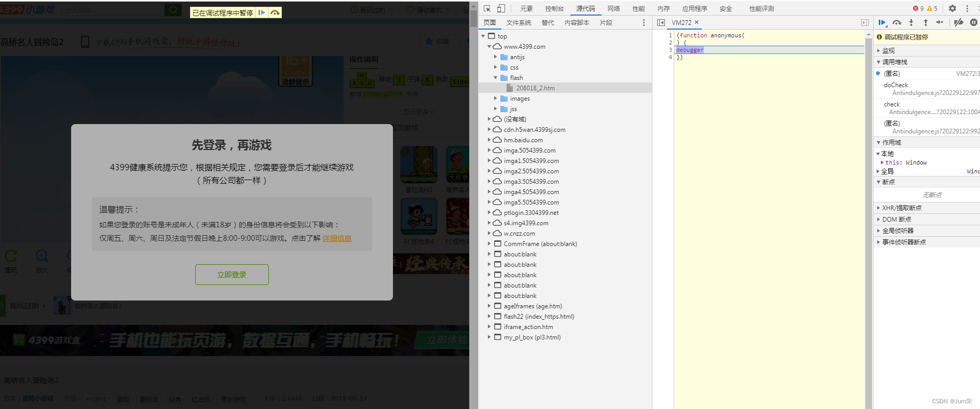Viewport: 980px width, 409px height.
Task: Open the 详细信息 details link
Action: click(x=337, y=238)
